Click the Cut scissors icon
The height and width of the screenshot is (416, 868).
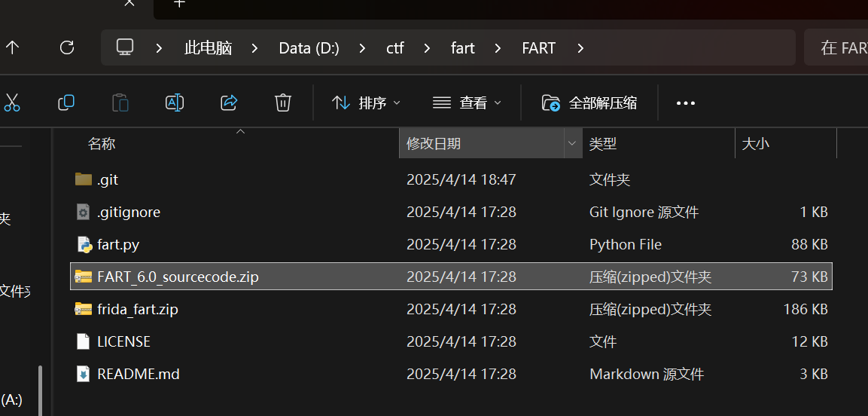(12, 102)
